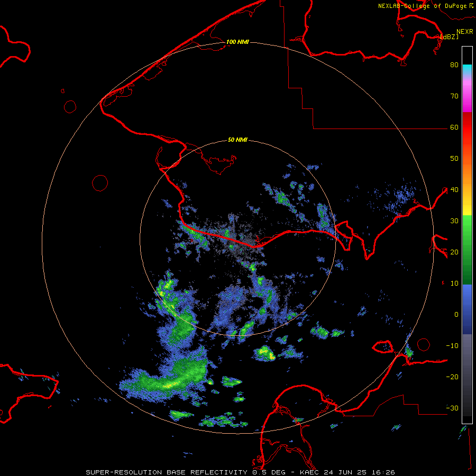Select the 20 value on the dBZ scale

click(x=454, y=252)
